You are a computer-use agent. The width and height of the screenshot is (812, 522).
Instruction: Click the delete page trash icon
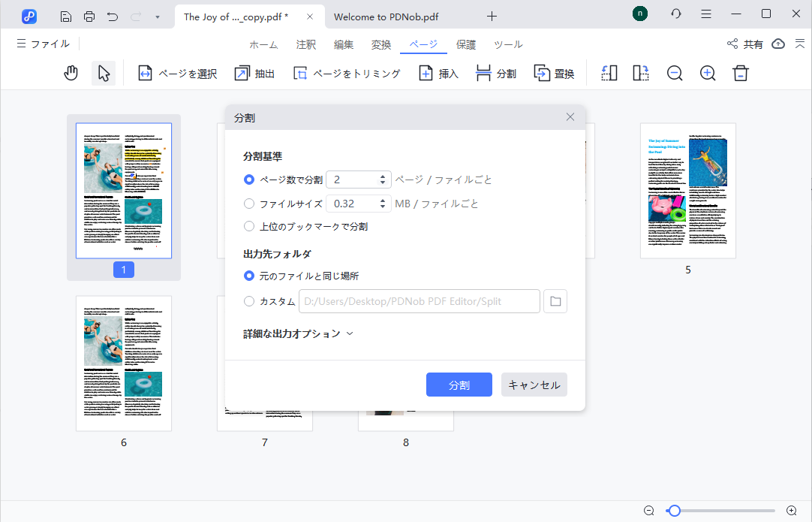tap(740, 73)
